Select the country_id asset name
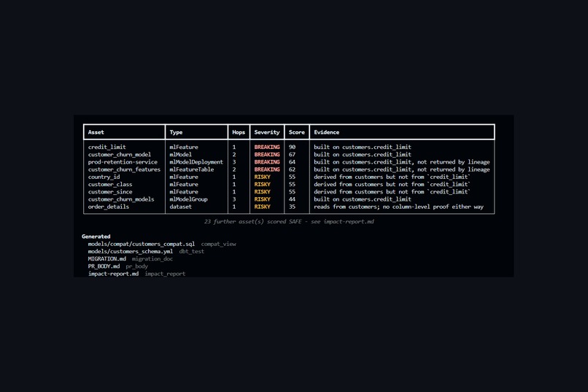Image resolution: width=588 pixels, height=392 pixels. coord(104,177)
